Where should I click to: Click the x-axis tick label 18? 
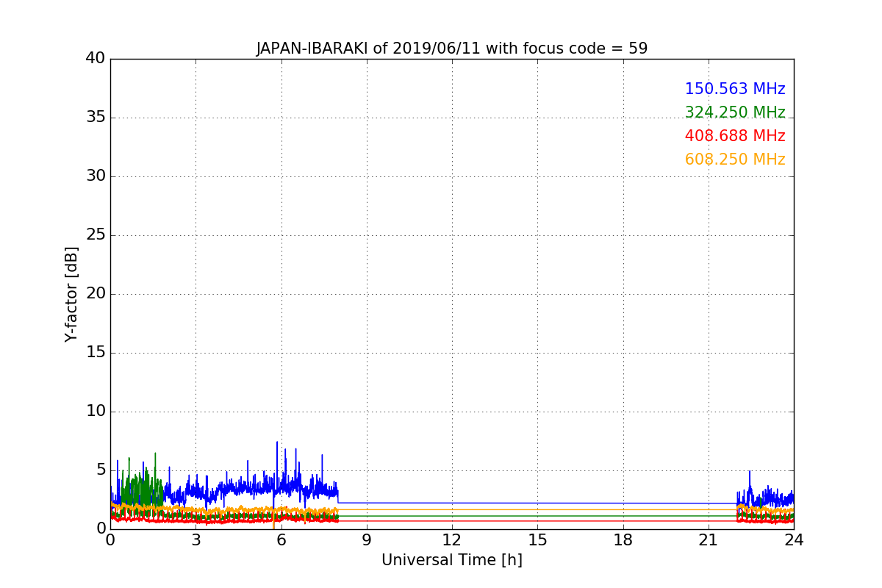(623, 539)
